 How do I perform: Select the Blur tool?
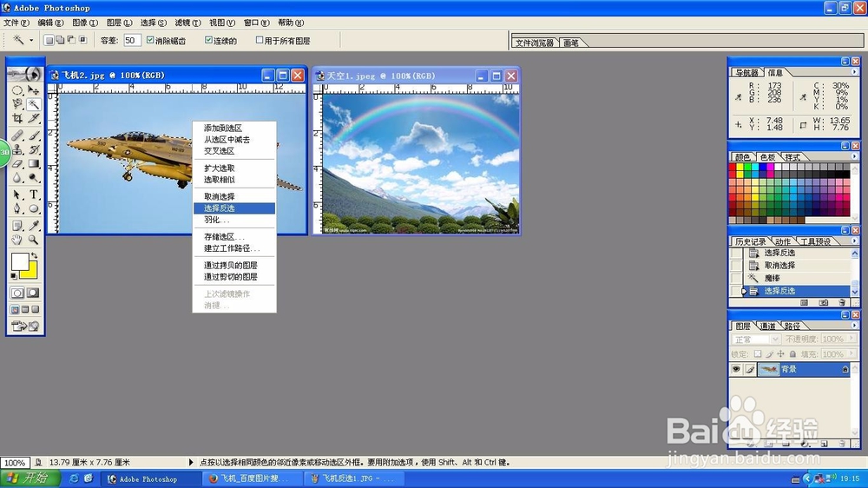pyautogui.click(x=17, y=177)
